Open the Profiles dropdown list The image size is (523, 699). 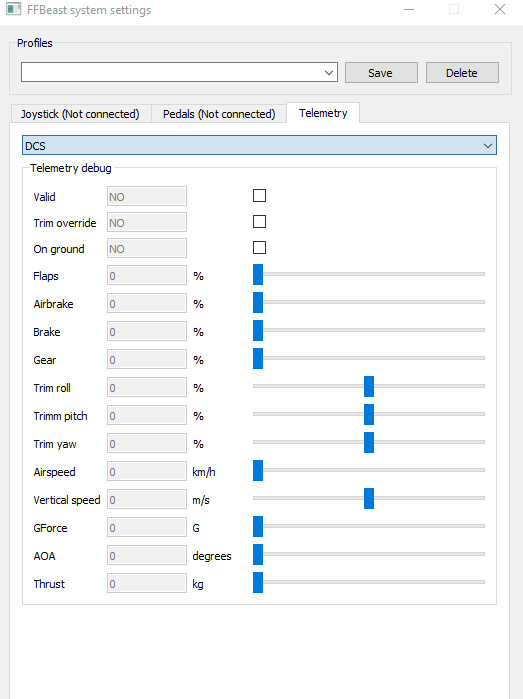pos(179,72)
